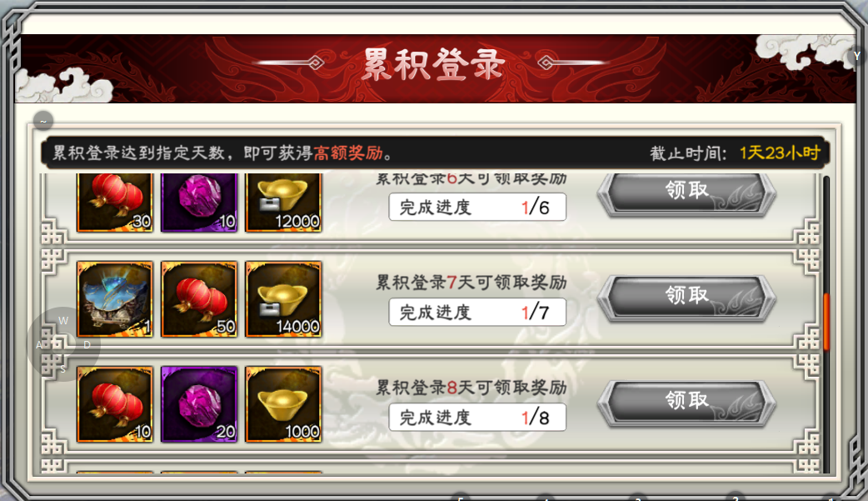868x501 pixels.
Task: Select the purple gem reward with 20
Action: pos(199,404)
